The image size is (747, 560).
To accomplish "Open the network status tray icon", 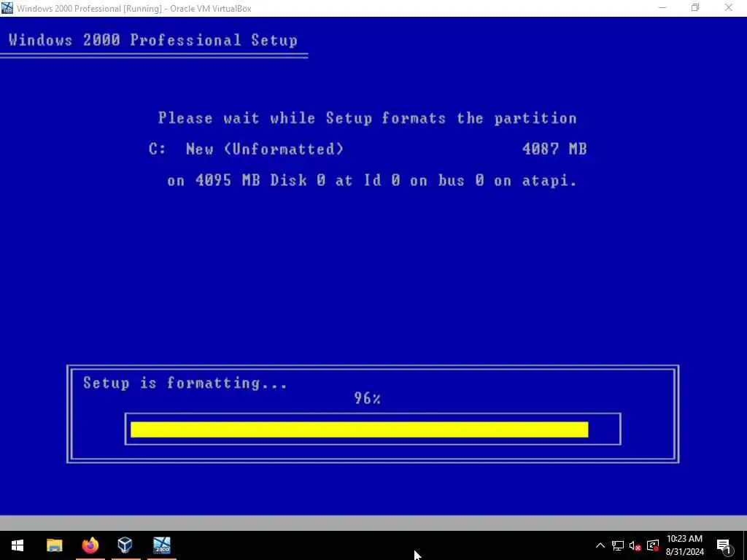I will coord(618,545).
